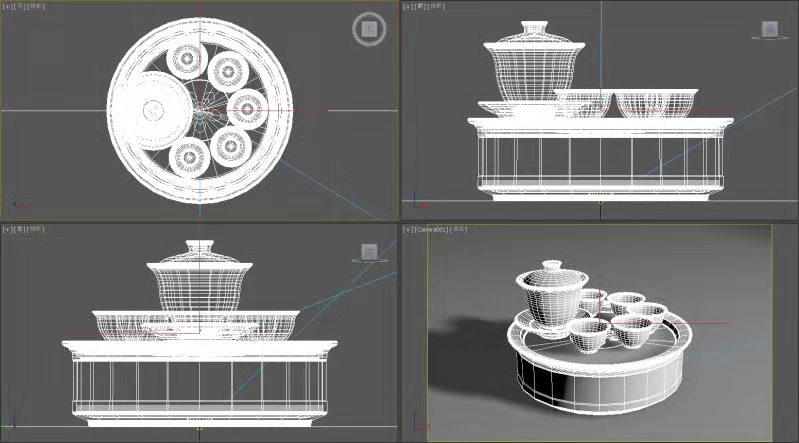Select the gaiwan lid in the camera view
This screenshot has width=799, height=443.
545,275
